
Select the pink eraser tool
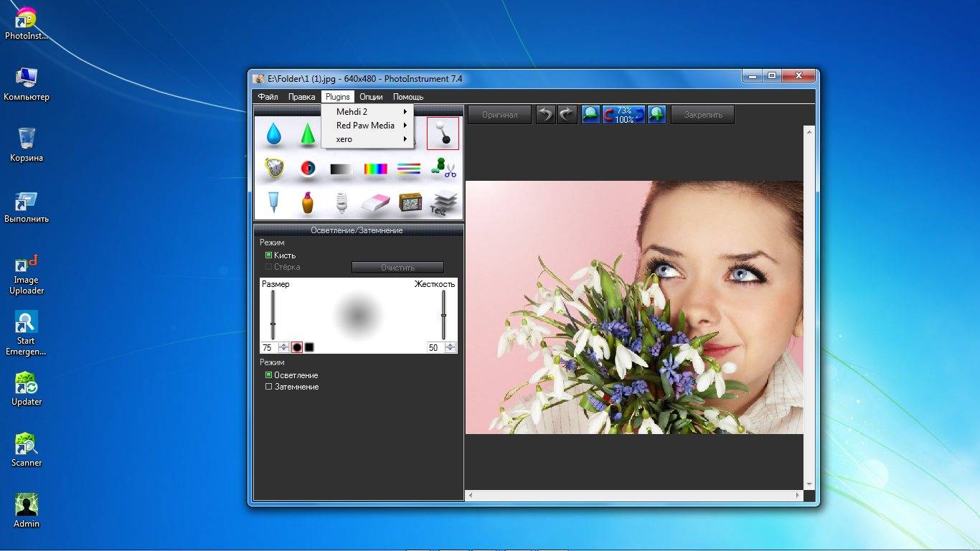(x=375, y=203)
